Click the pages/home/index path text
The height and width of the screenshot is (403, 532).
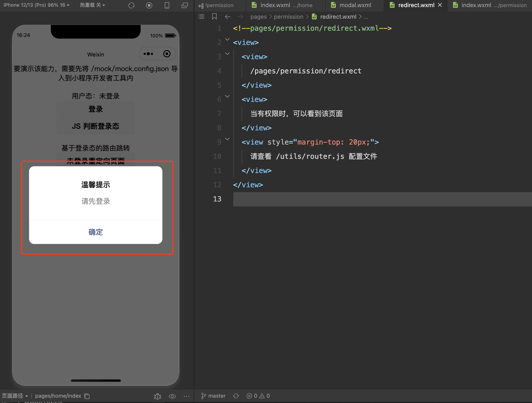point(58,396)
